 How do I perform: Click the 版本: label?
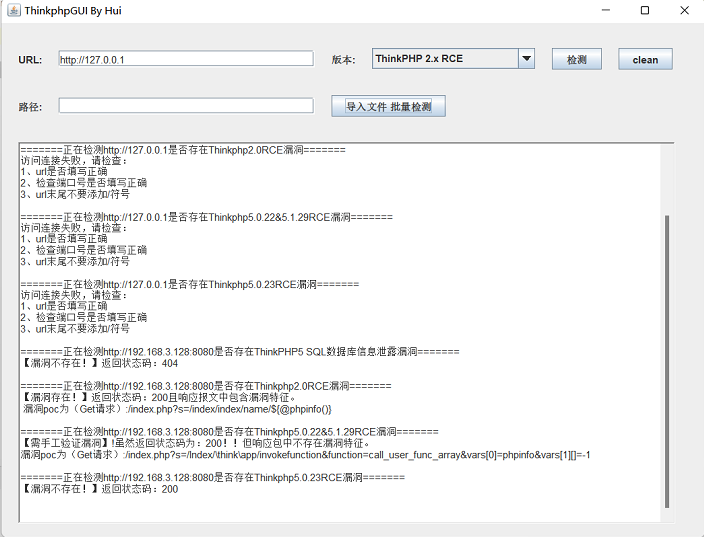point(343,60)
